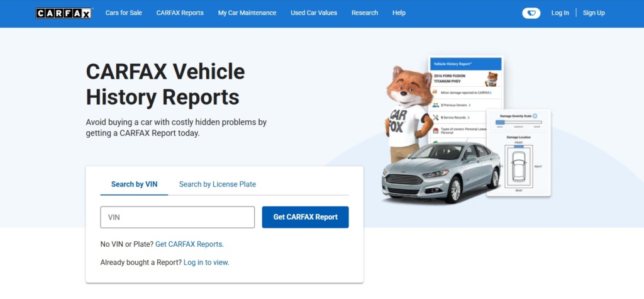Screen dimensions: 644x299
Task: Expand the Previous Owners chevron
Action: [x=469, y=104]
